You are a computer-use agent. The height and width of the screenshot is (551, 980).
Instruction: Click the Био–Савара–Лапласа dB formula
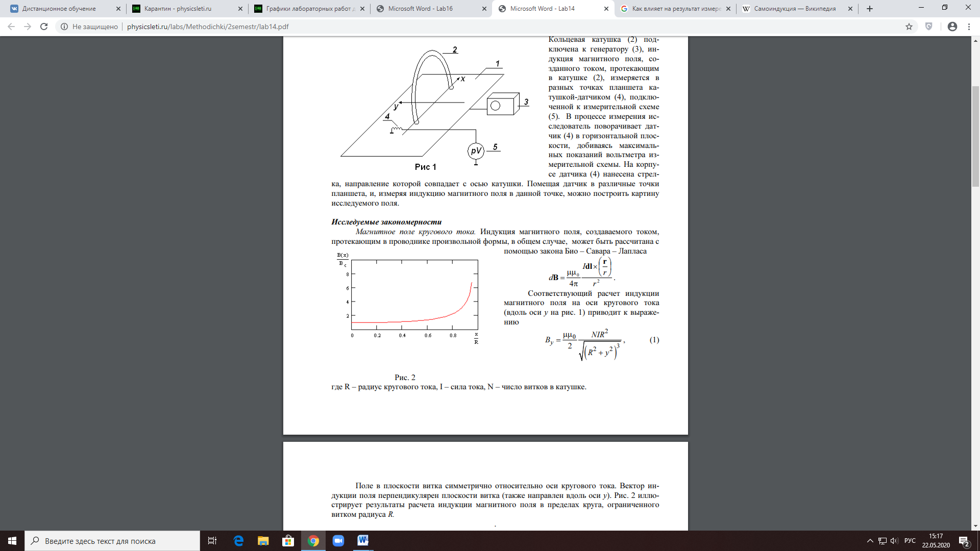581,272
